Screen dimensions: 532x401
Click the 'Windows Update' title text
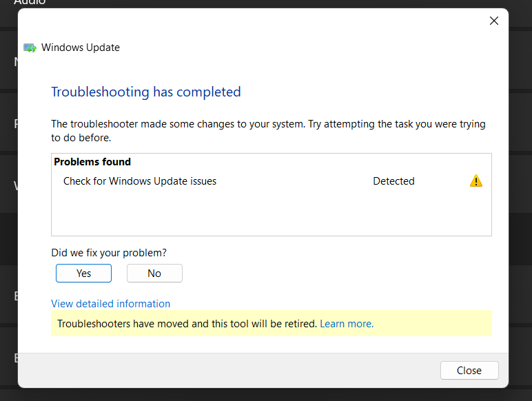tap(81, 48)
